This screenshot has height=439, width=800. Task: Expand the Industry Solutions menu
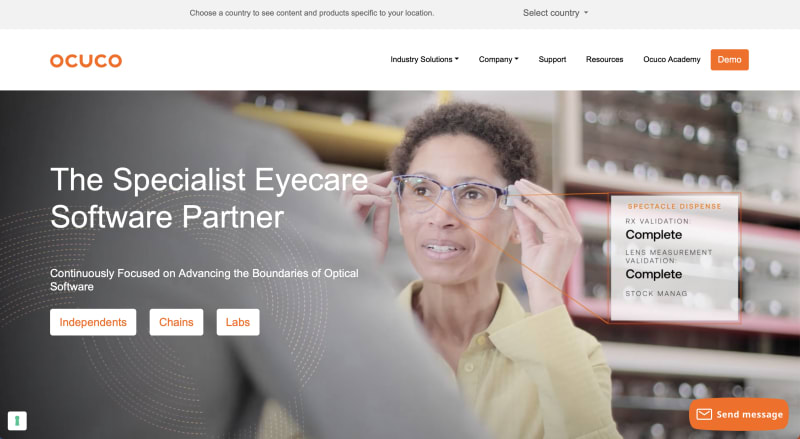click(x=424, y=60)
